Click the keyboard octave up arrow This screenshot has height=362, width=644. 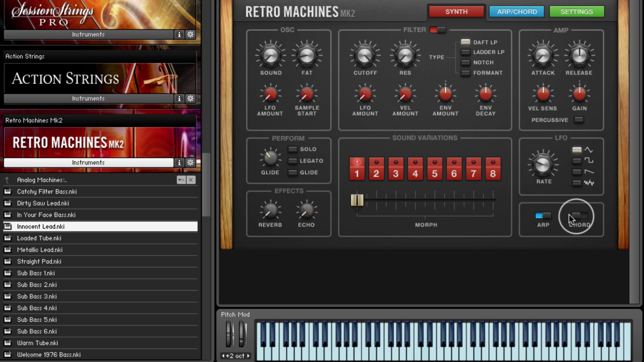click(x=248, y=356)
